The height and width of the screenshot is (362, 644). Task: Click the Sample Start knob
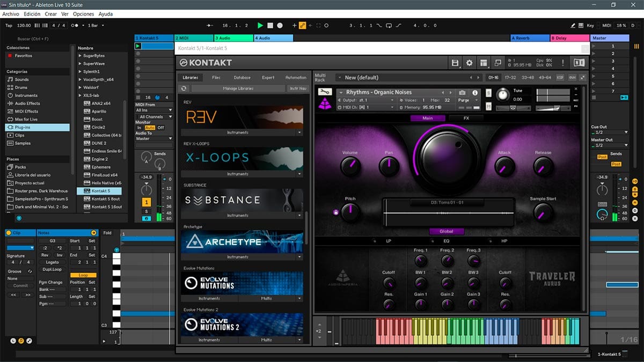[x=543, y=213]
